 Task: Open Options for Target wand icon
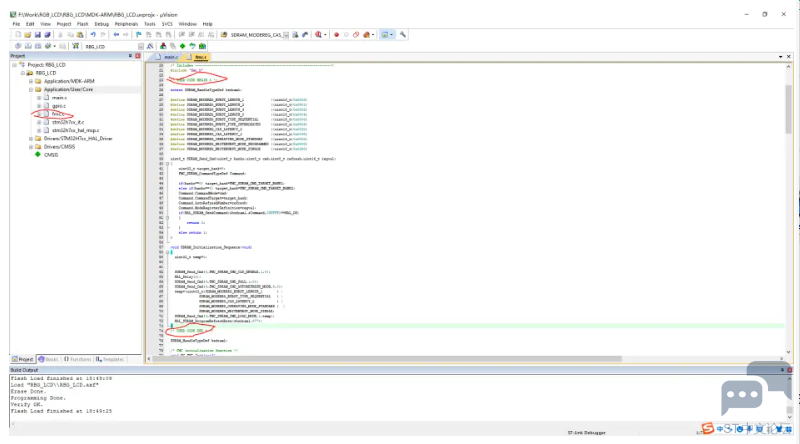point(150,46)
